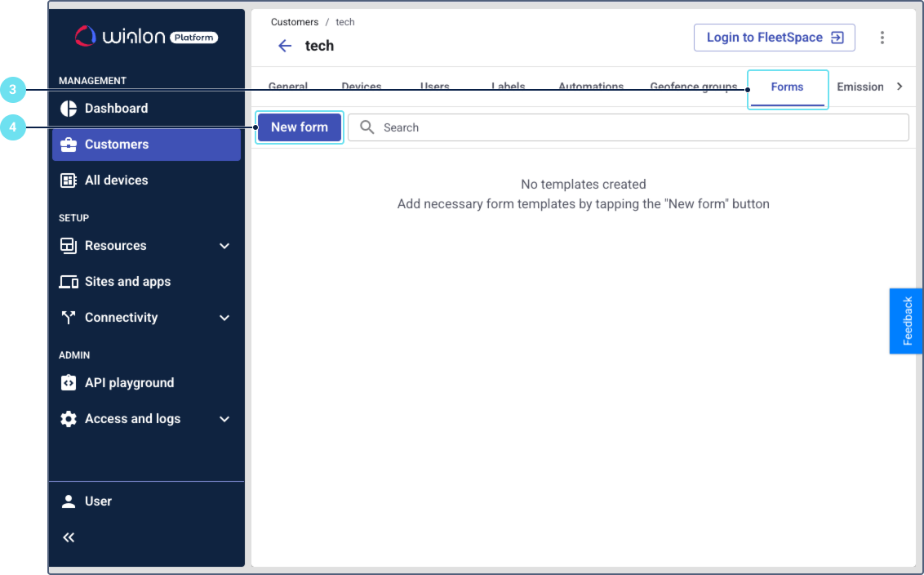Click the 'tech' breadcrumb text
The width and height of the screenshot is (924, 575).
coord(345,22)
